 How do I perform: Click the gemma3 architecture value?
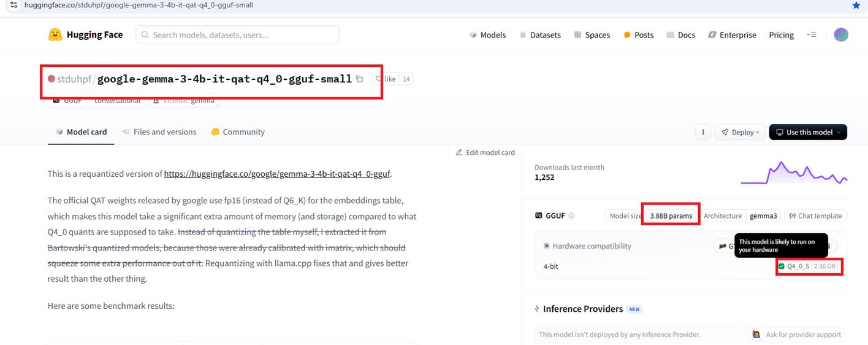[x=763, y=216]
